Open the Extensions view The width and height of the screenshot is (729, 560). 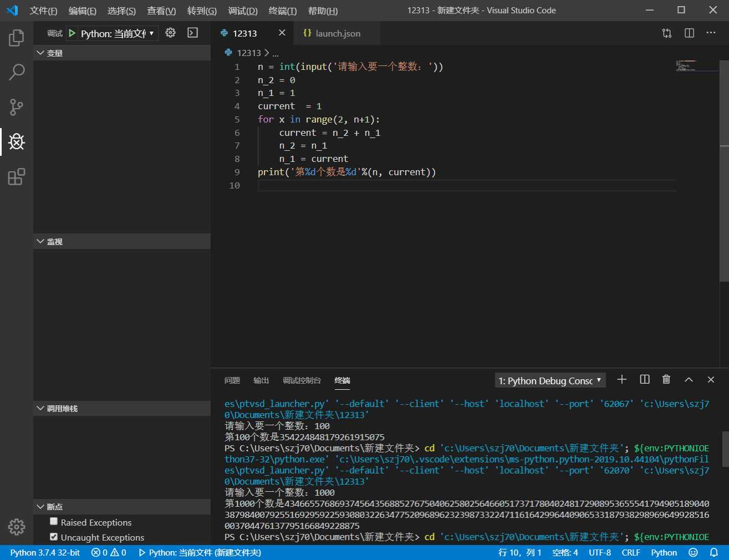tap(17, 177)
